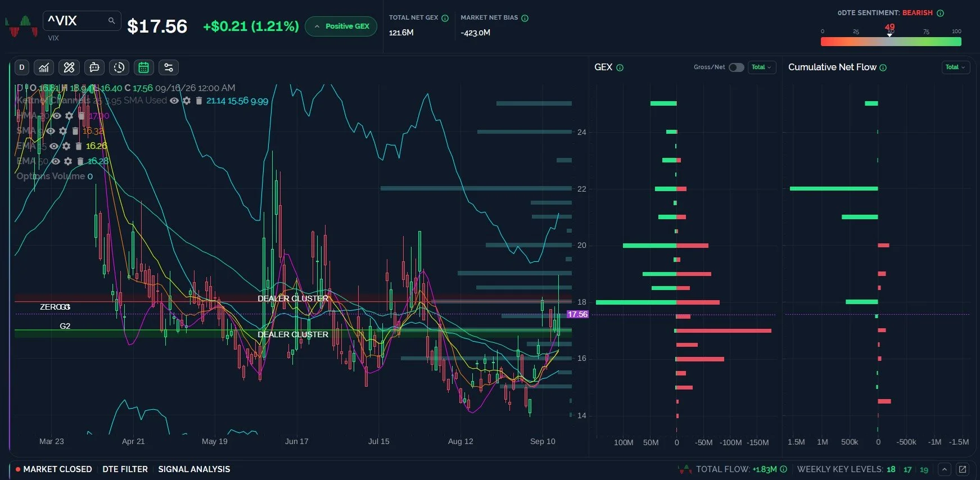The height and width of the screenshot is (480, 980).
Task: Show info for Market Net Bias
Action: pos(525,18)
